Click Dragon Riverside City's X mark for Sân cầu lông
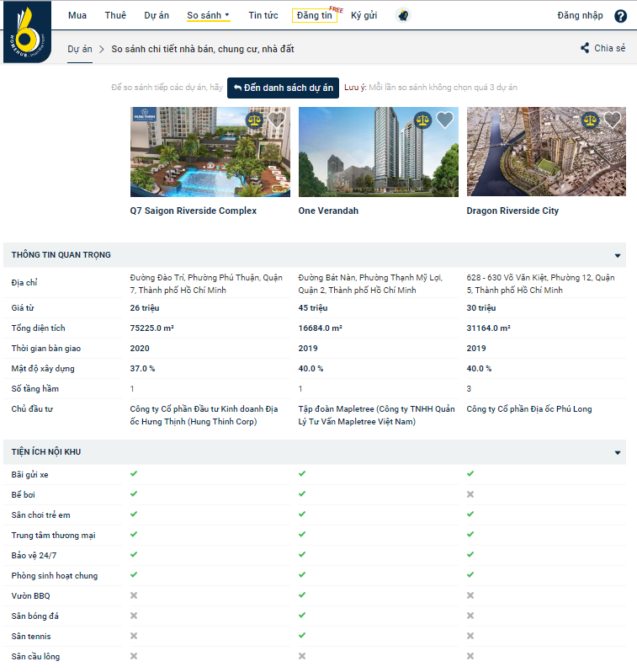 (x=470, y=656)
